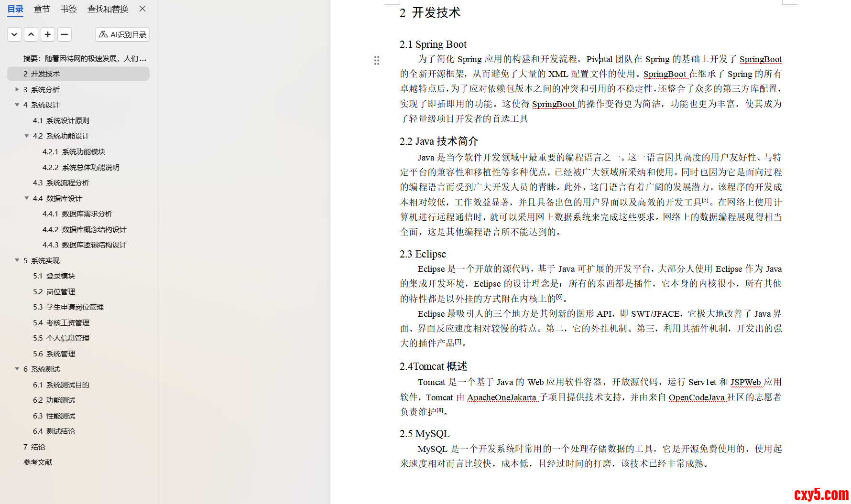Go to 5.5 个人信息管理 section
The width and height of the screenshot is (851, 504).
(x=61, y=338)
